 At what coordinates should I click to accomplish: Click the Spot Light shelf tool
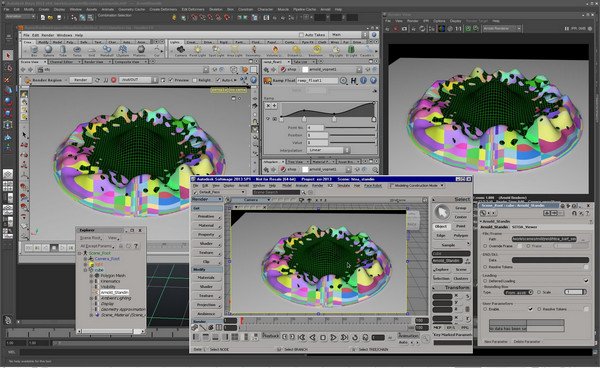coord(216,50)
